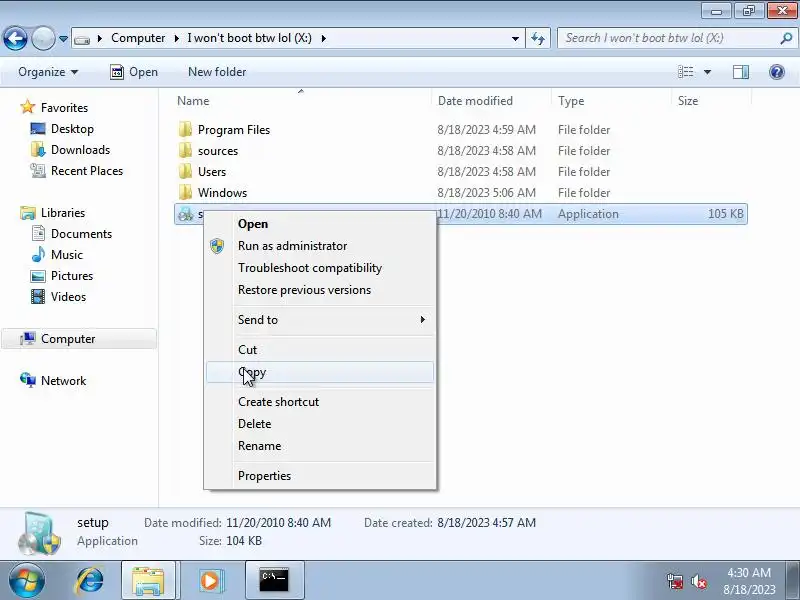800x600 pixels.
Task: Click Libraries in navigation pane
Action: click(x=63, y=213)
